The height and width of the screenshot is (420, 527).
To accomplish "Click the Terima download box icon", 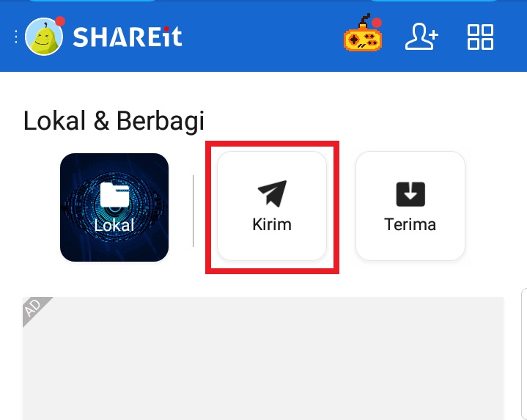I will 410,194.
